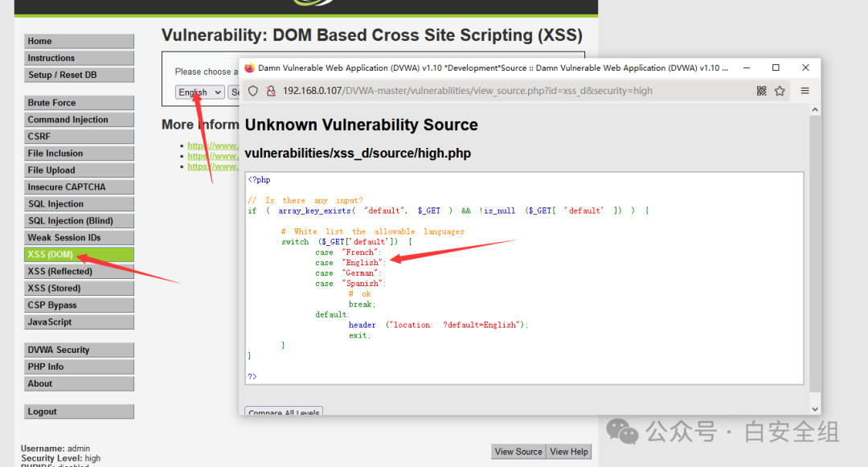Minimize the source popup window
Image resolution: width=868 pixels, height=467 pixels.
[x=746, y=68]
